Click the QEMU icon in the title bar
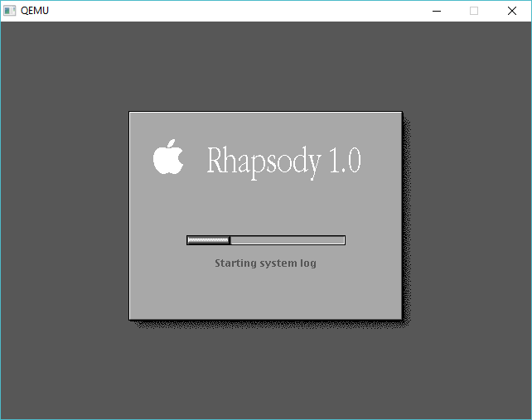Screen dimensions: 532x420 10,11
